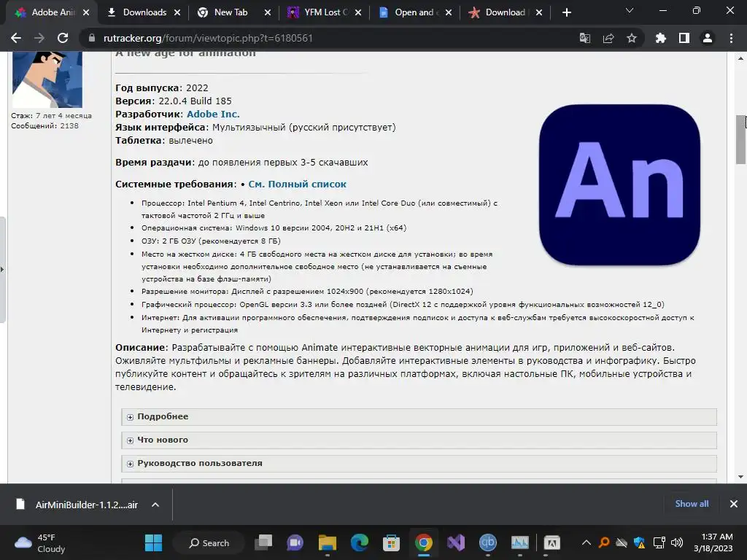Expand the Подробнее section
The width and height of the screenshot is (747, 560).
[x=419, y=416]
